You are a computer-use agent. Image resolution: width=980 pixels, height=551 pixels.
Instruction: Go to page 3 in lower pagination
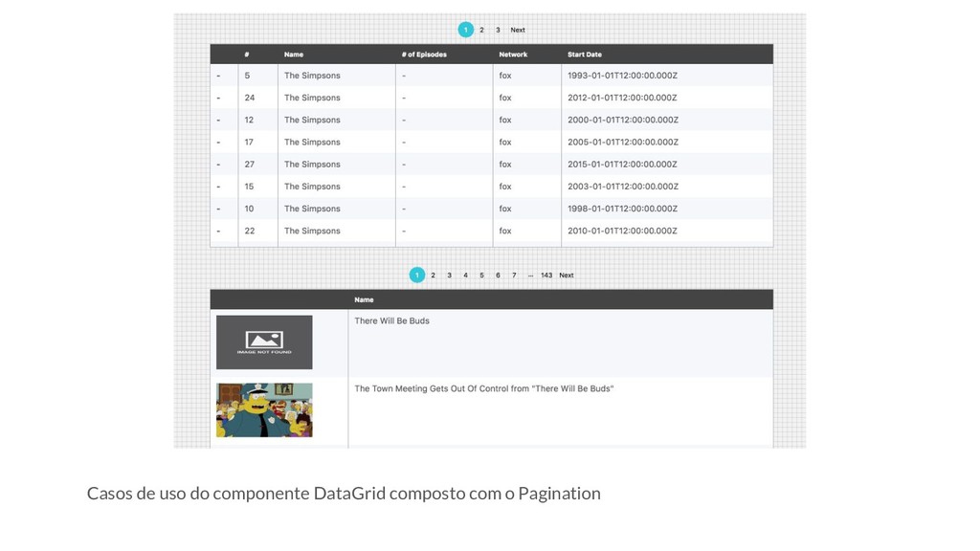(x=450, y=275)
